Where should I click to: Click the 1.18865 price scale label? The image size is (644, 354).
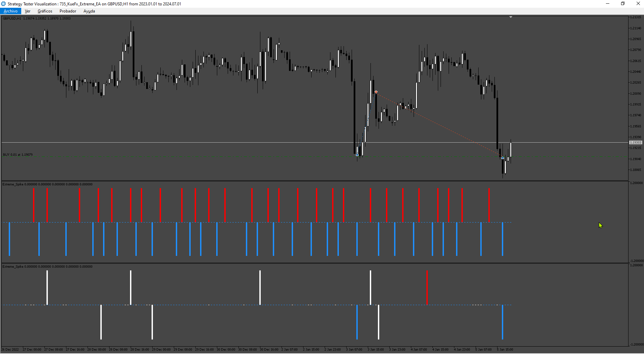tap(636, 170)
